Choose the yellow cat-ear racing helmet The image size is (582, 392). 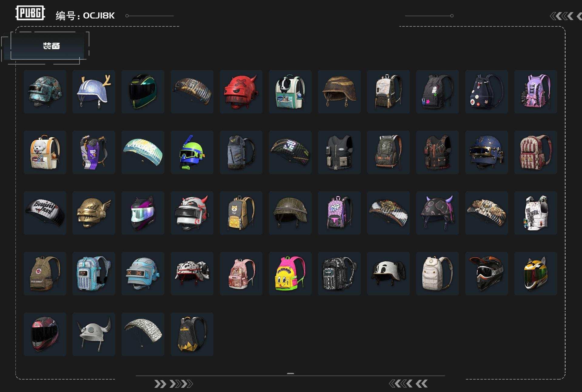(x=536, y=273)
